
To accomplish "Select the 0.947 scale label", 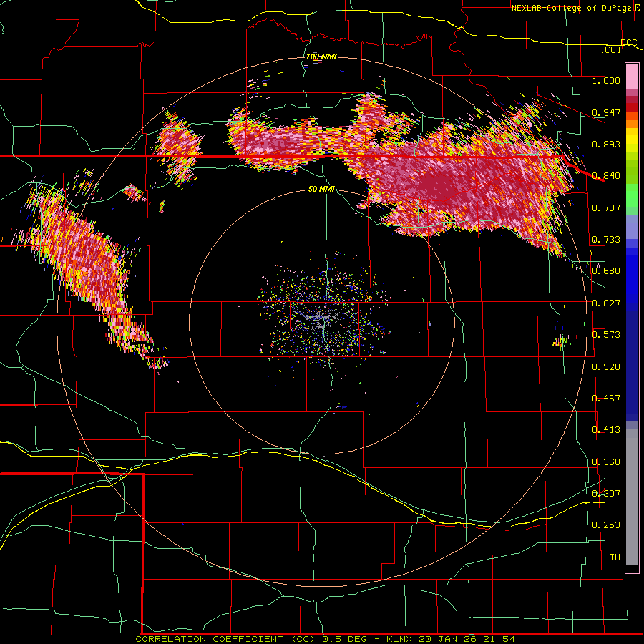I will pyautogui.click(x=606, y=112).
